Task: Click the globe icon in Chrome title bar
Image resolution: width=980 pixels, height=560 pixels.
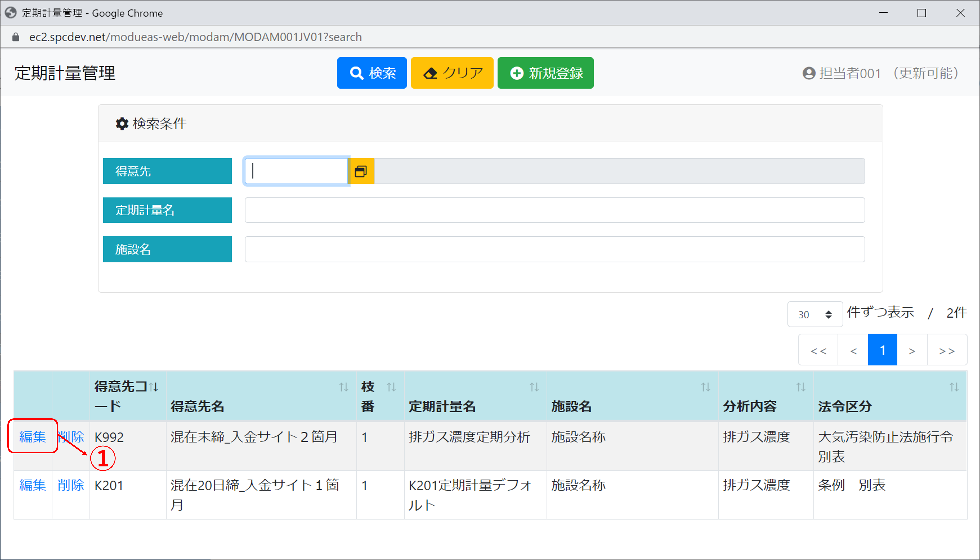Action: tap(11, 13)
